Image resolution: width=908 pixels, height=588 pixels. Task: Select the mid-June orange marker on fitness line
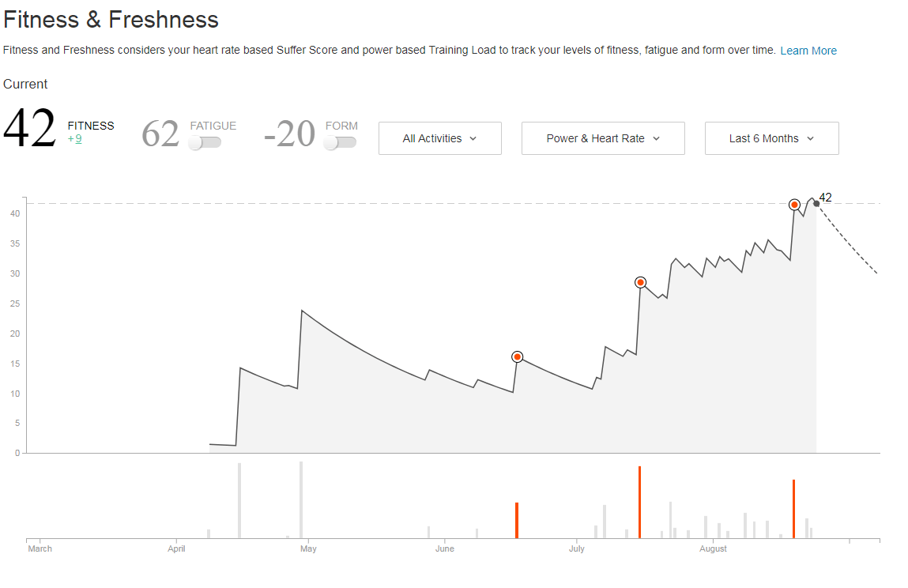tap(517, 356)
